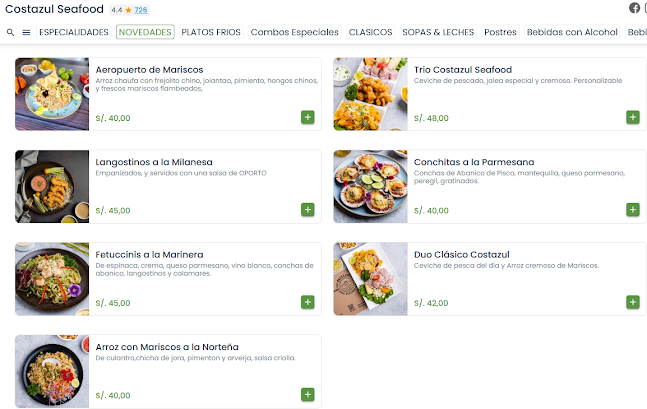Add Fetuccinis a la Marinera with plus
This screenshot has height=409, width=647.
pos(307,302)
